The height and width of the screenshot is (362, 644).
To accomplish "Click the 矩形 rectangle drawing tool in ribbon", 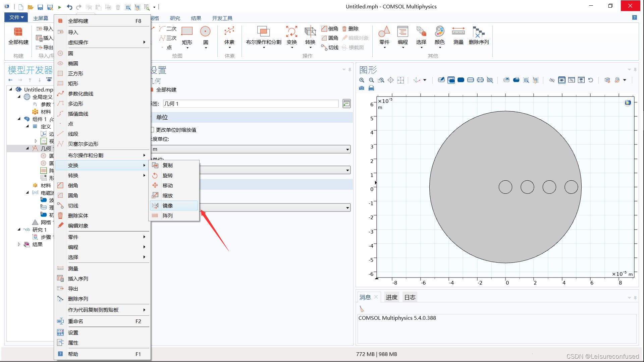I will 187,37.
